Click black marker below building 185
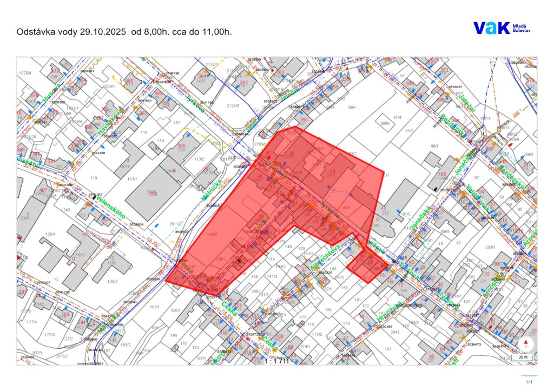This screenshot has height=392, width=554. (x=437, y=188)
